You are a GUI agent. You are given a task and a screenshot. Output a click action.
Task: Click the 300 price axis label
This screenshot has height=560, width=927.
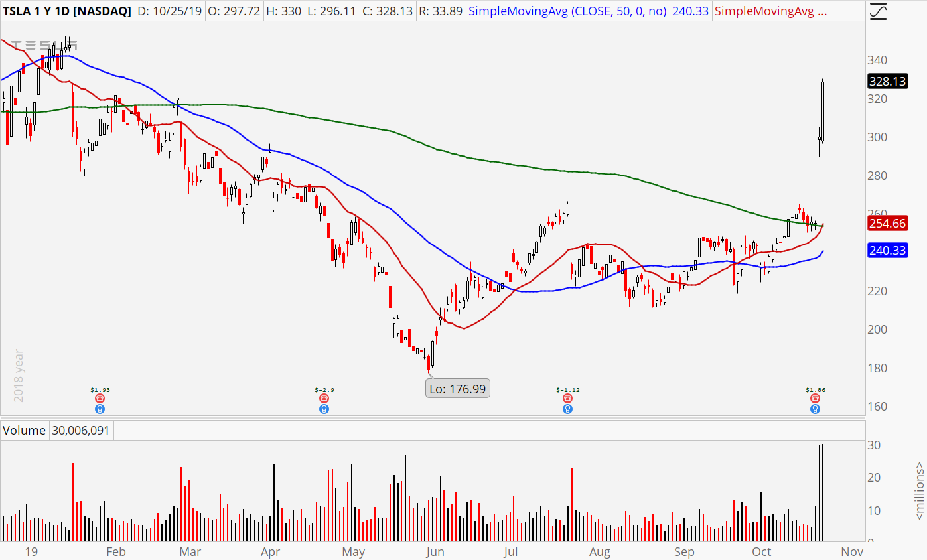click(x=877, y=137)
